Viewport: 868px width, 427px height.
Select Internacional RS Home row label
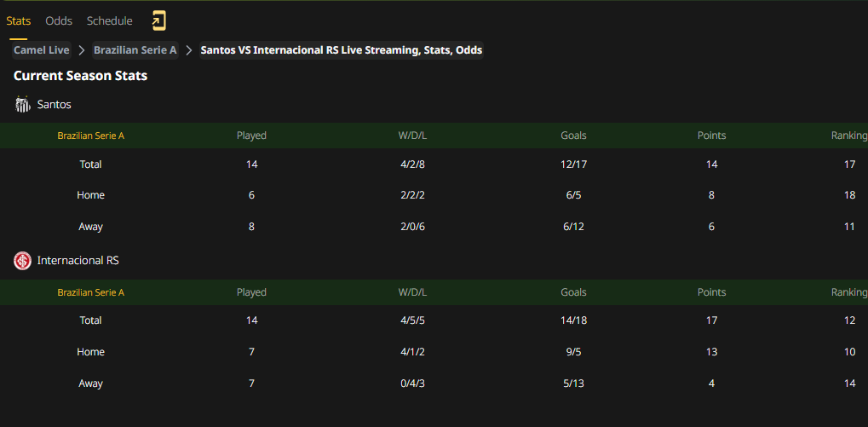pyautogui.click(x=91, y=352)
